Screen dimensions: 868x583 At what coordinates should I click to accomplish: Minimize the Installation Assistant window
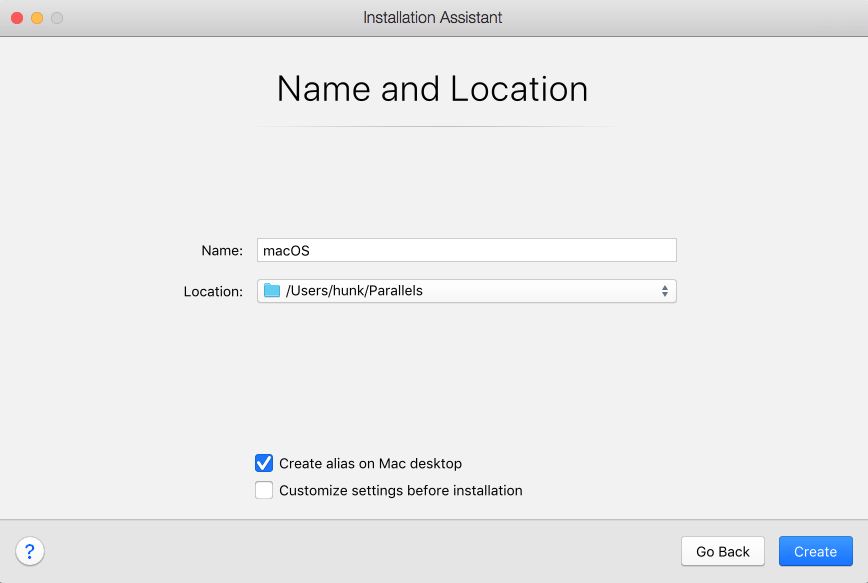tap(37, 18)
